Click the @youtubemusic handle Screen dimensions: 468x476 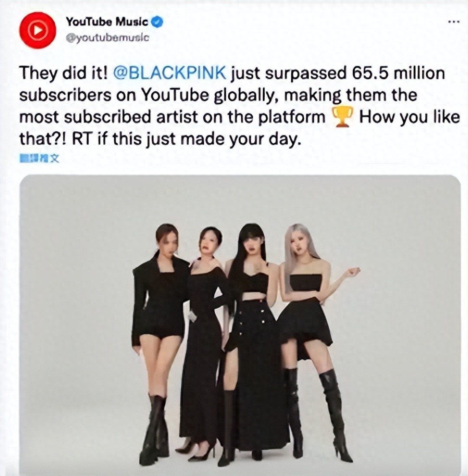[x=107, y=38]
